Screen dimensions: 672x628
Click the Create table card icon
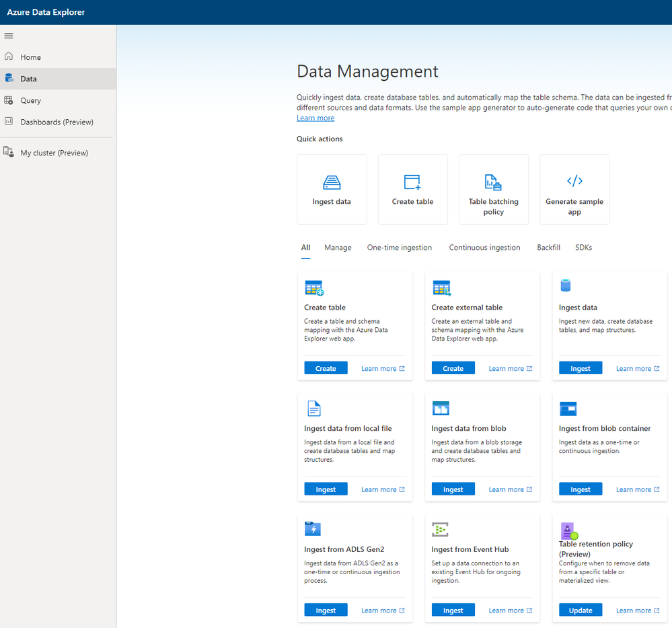pos(314,288)
